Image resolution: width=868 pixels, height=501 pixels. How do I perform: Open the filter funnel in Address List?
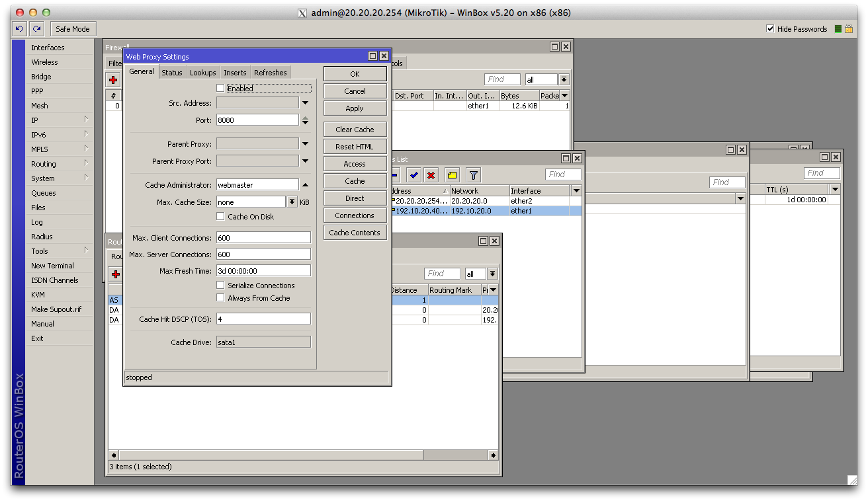coord(474,175)
